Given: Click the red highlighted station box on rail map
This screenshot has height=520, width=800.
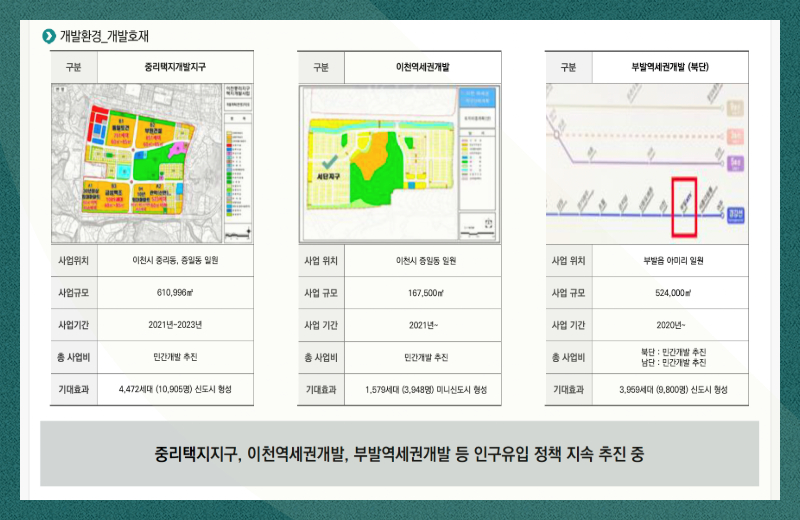Looking at the screenshot, I should click(684, 207).
